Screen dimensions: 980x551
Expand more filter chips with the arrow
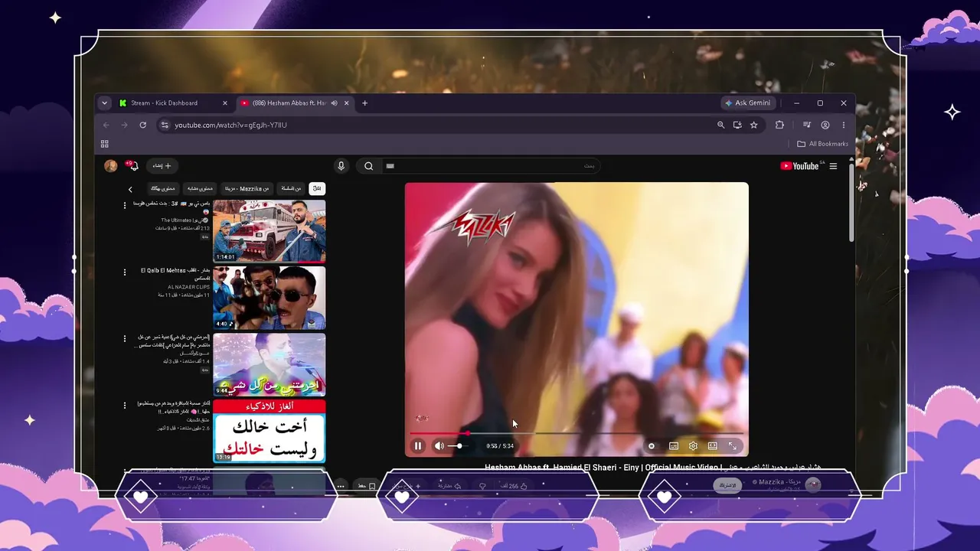pos(130,189)
